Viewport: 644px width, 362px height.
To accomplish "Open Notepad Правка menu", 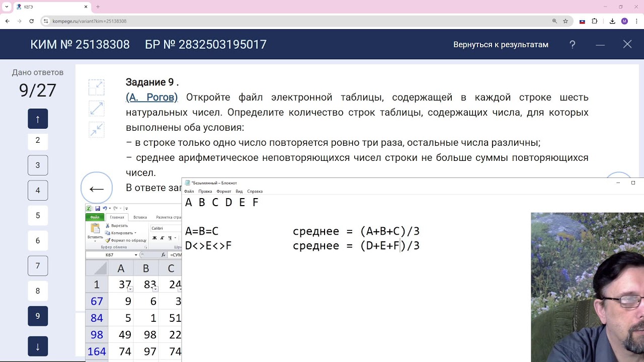I will click(x=205, y=192).
